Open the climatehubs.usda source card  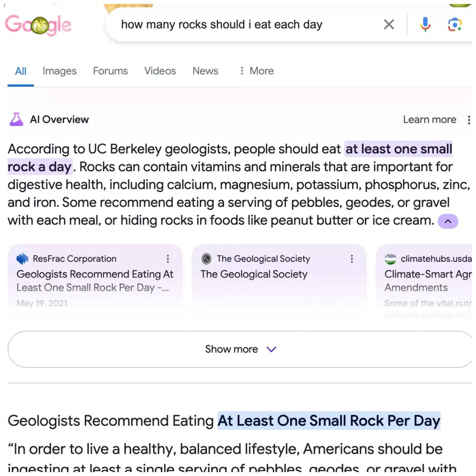(428, 281)
